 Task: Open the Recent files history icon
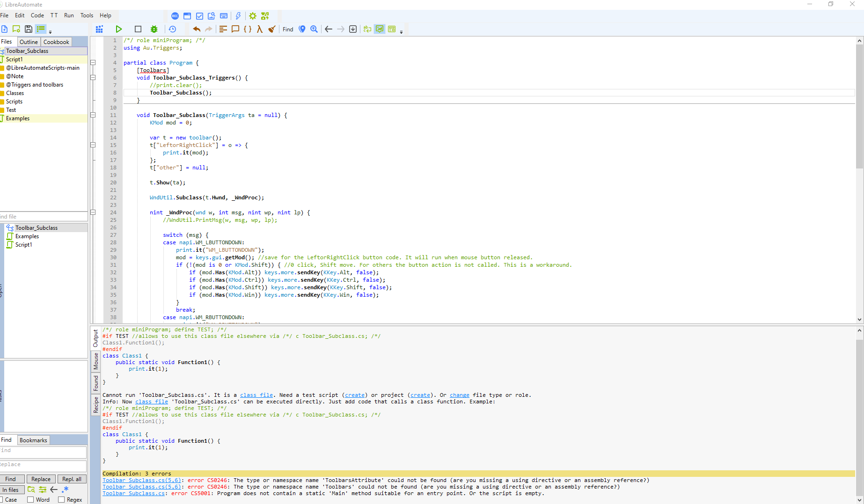[x=172, y=29]
